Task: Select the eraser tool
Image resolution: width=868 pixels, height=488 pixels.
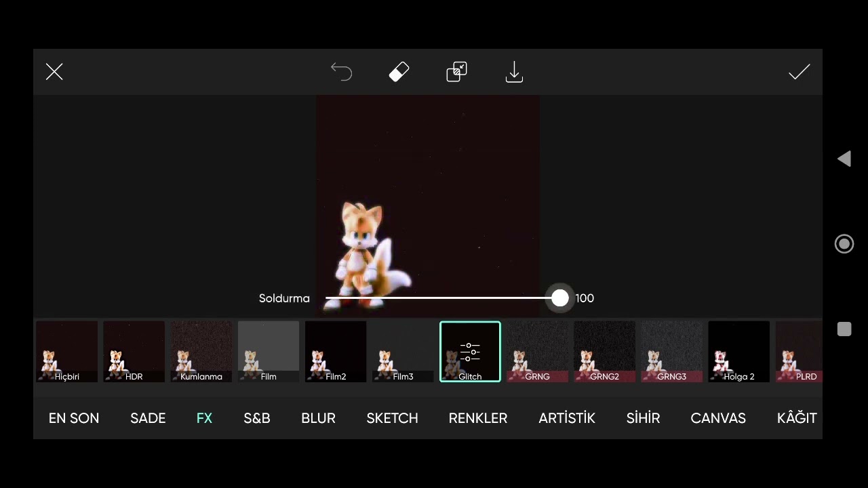Action: coord(399,72)
